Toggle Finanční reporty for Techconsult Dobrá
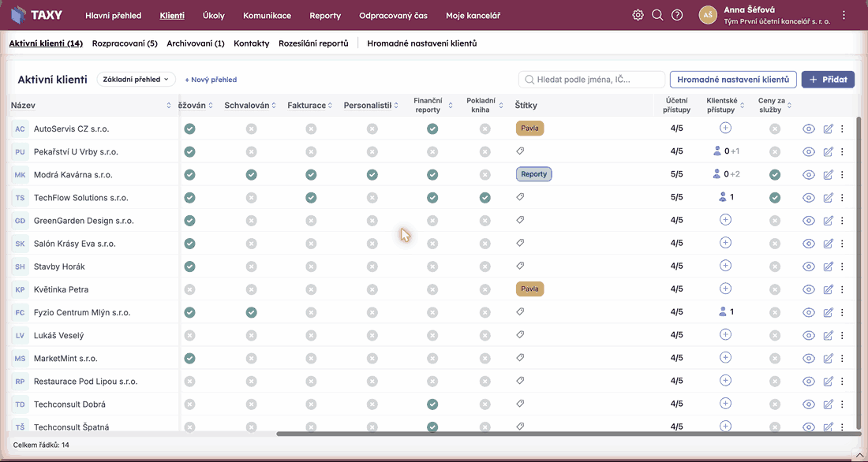Screen dimensions: 868x462 point(432,404)
